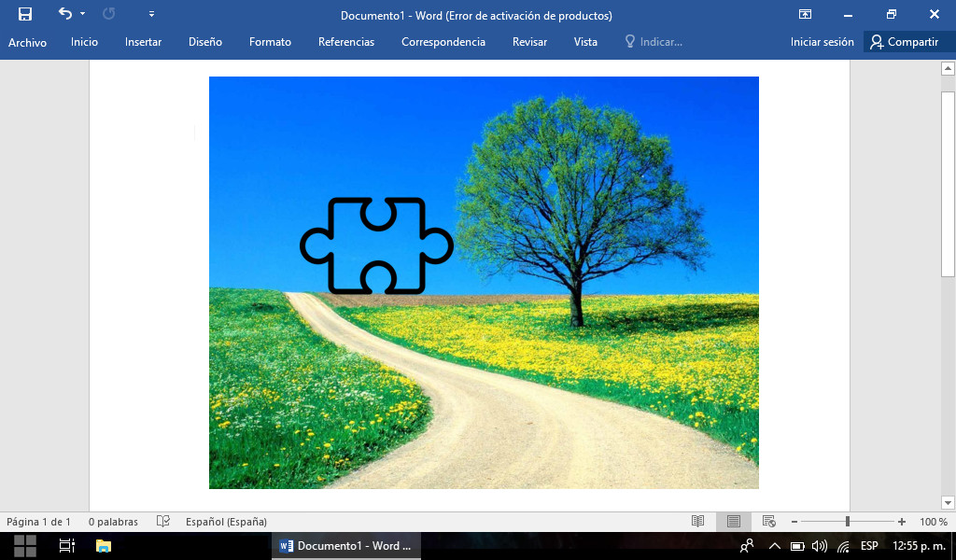Image resolution: width=956 pixels, height=560 pixels.
Task: Open the Customize Quick Access Toolbar dropdown
Action: (x=151, y=13)
